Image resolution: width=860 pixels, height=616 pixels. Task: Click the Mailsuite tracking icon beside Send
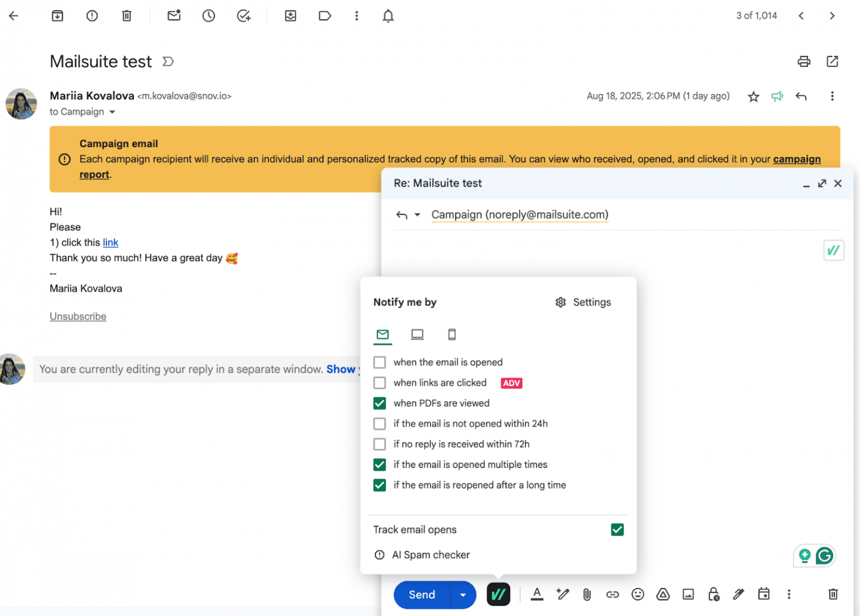498,594
